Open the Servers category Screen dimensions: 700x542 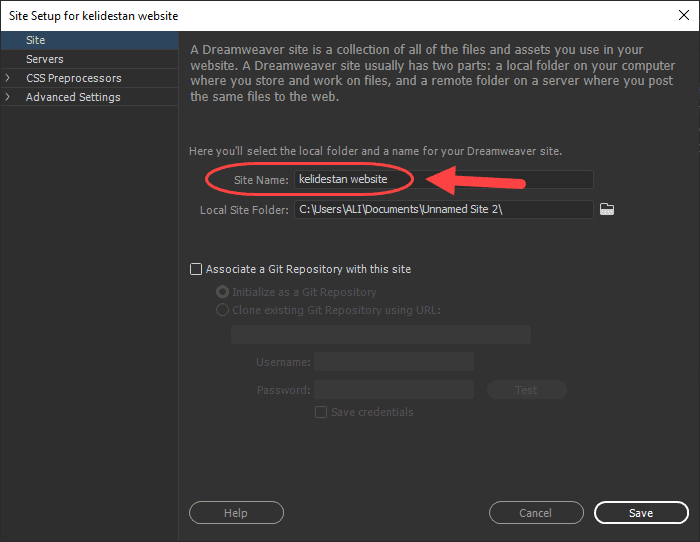(89, 59)
